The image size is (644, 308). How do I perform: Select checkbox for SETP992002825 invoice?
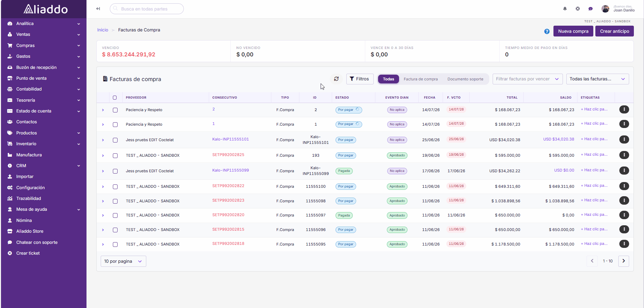click(115, 156)
